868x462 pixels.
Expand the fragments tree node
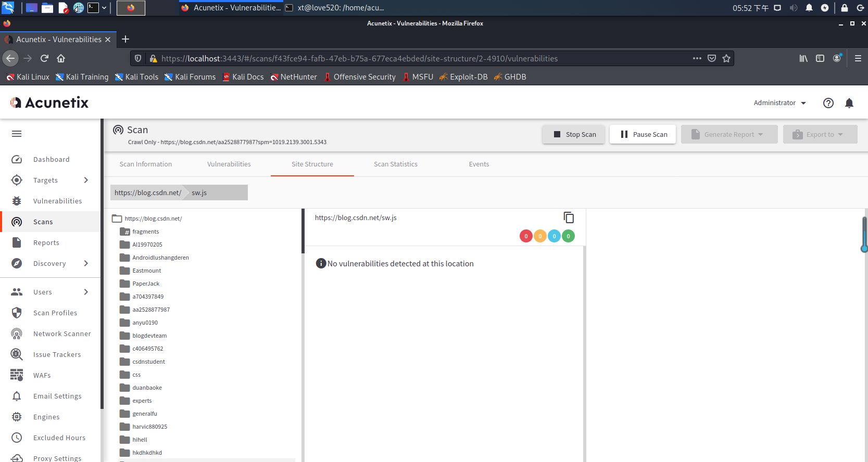coord(125,232)
